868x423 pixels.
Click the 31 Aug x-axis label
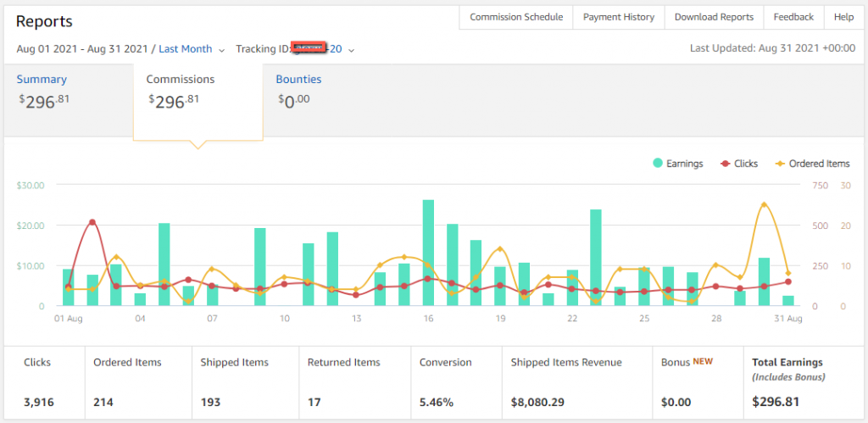(x=788, y=319)
